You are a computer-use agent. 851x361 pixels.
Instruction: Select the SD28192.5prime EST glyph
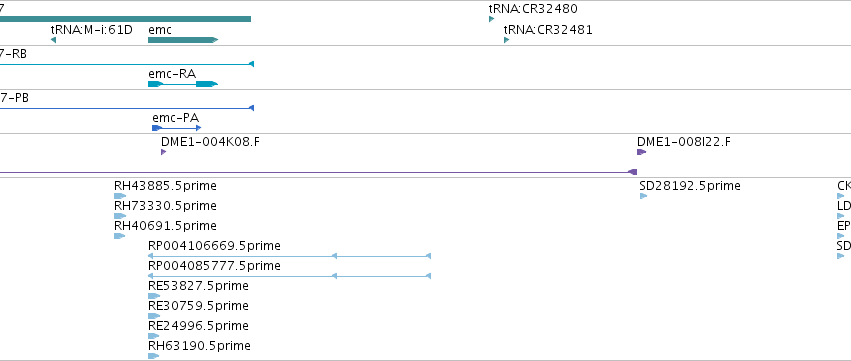click(644, 196)
